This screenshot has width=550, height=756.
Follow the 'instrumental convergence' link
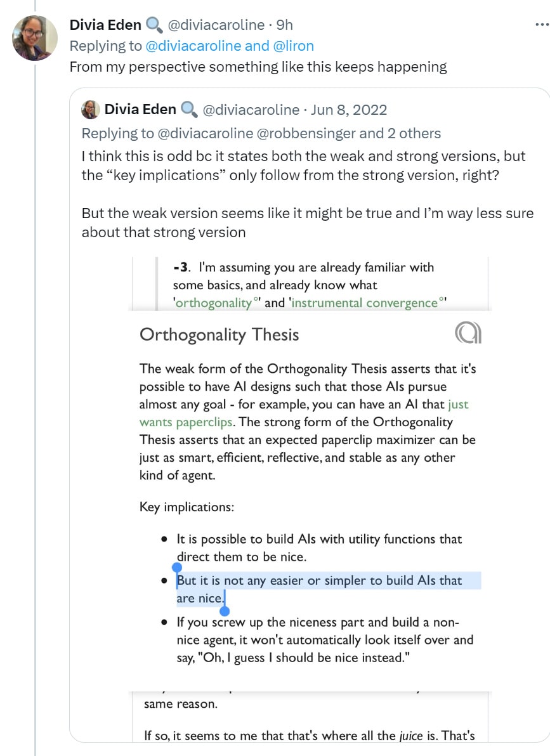tap(365, 303)
